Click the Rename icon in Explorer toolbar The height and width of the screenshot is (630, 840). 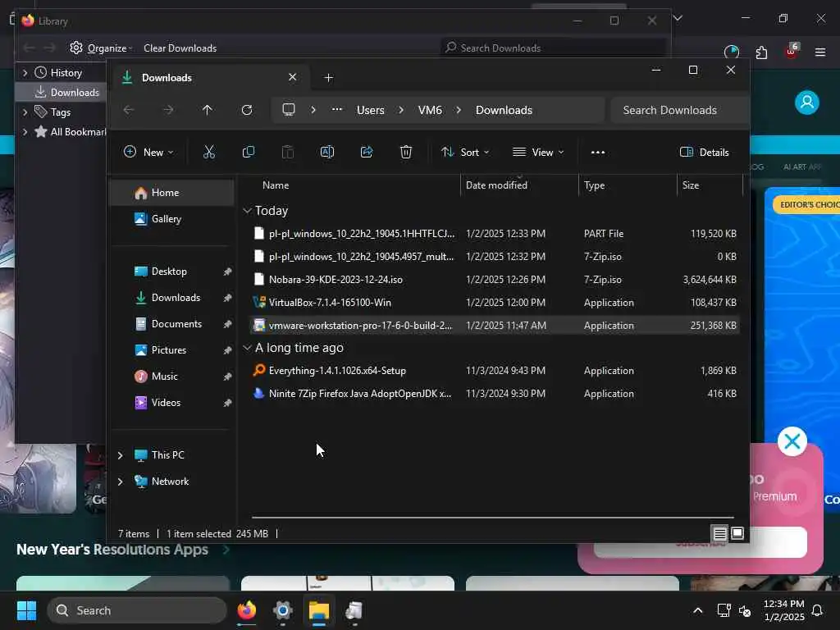(x=326, y=152)
